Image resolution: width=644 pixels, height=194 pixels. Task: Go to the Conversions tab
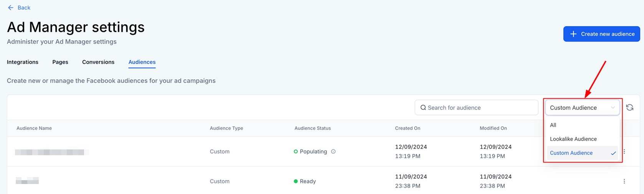pyautogui.click(x=98, y=62)
